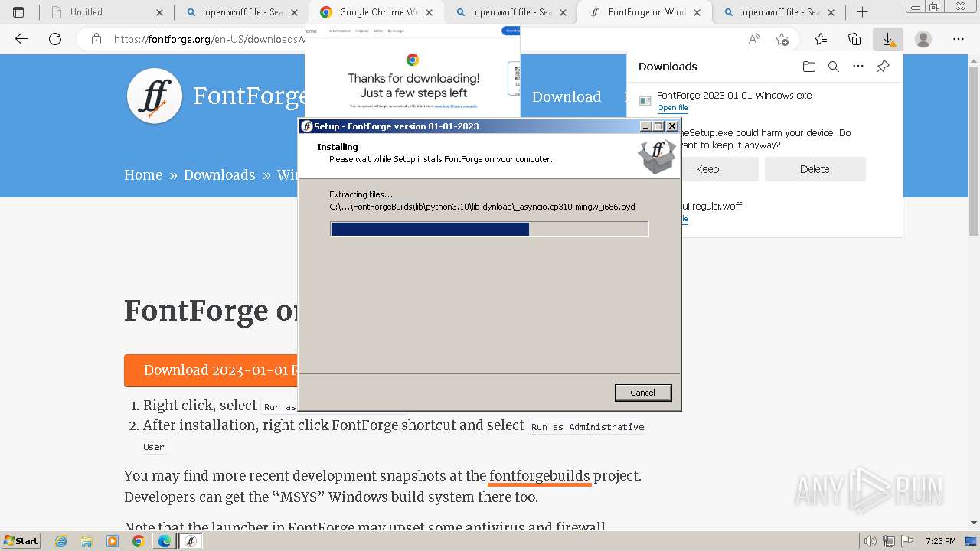Click the page vertical scrollbar down arrow
This screenshot has width=980, height=551.
(x=974, y=523)
